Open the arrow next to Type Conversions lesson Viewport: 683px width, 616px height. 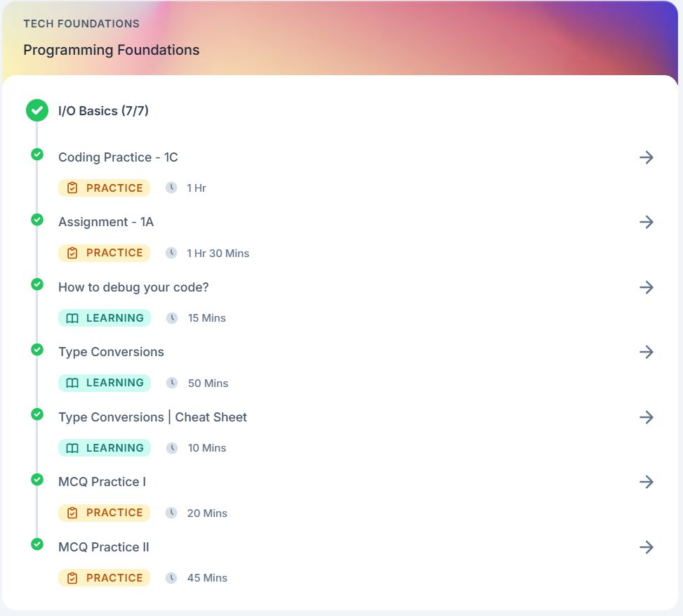646,352
